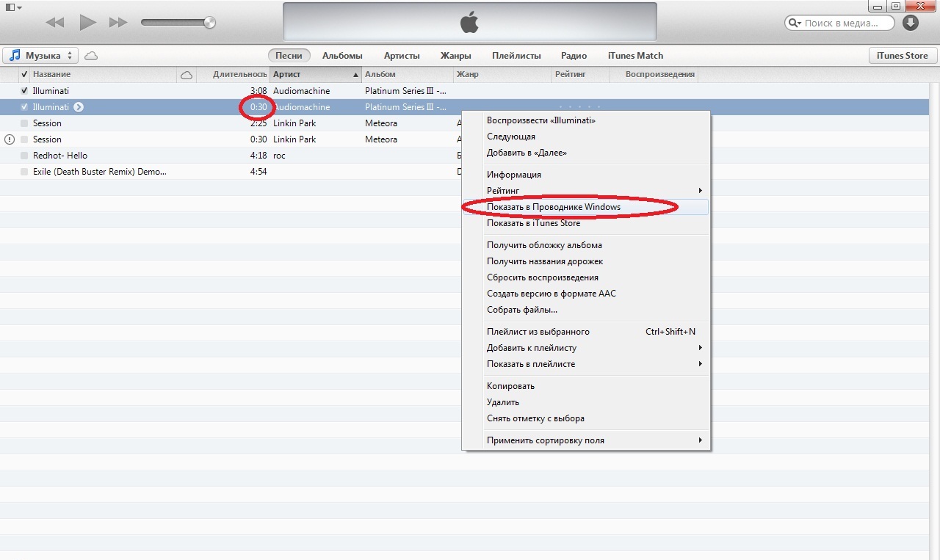Choose 'Показать в iTunes Store'
This screenshot has width=940, height=560.
pyautogui.click(x=585, y=223)
